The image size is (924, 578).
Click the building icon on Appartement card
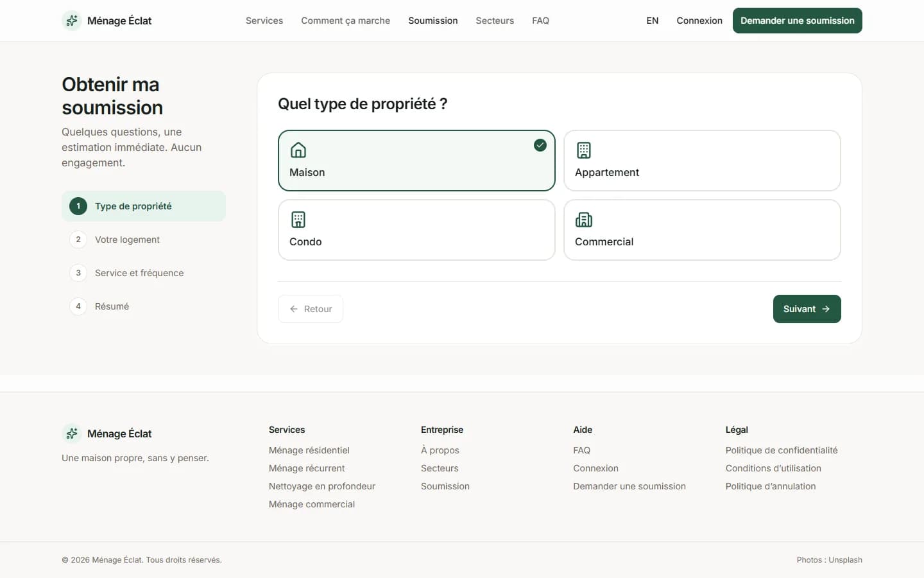tap(584, 150)
